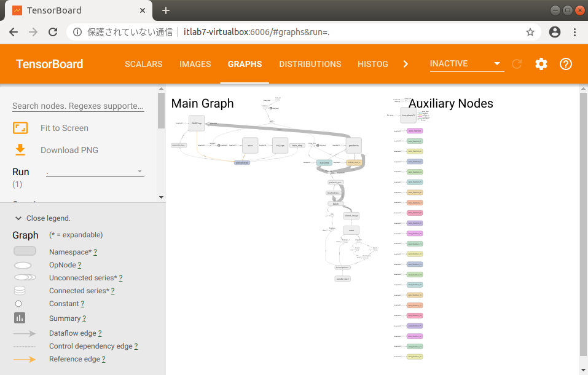Switch to the DISTRIBUTIONS tab
Screen dimensions: 588x375
point(310,64)
